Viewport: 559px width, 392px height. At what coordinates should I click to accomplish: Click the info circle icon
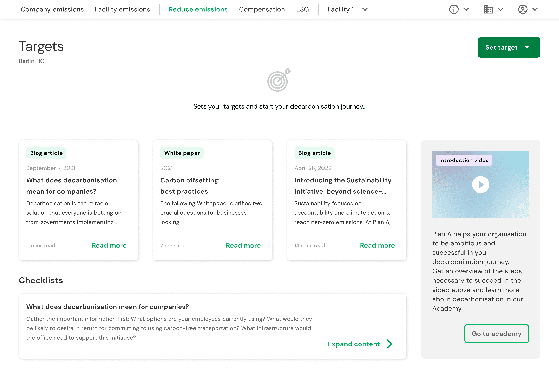pyautogui.click(x=454, y=9)
